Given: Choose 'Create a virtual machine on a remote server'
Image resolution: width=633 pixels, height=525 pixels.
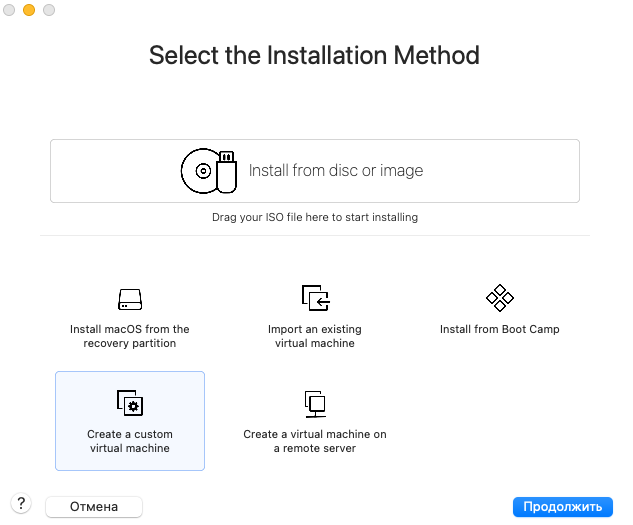Looking at the screenshot, I should click(x=315, y=441).
